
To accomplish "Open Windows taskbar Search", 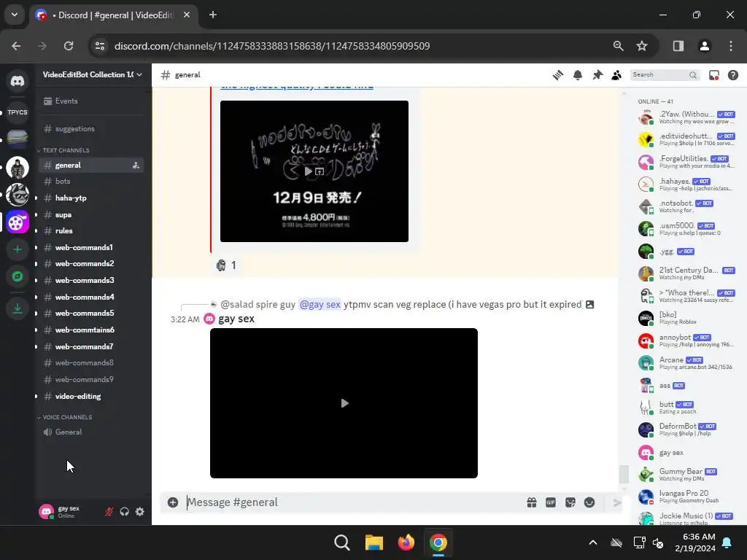I will (342, 542).
